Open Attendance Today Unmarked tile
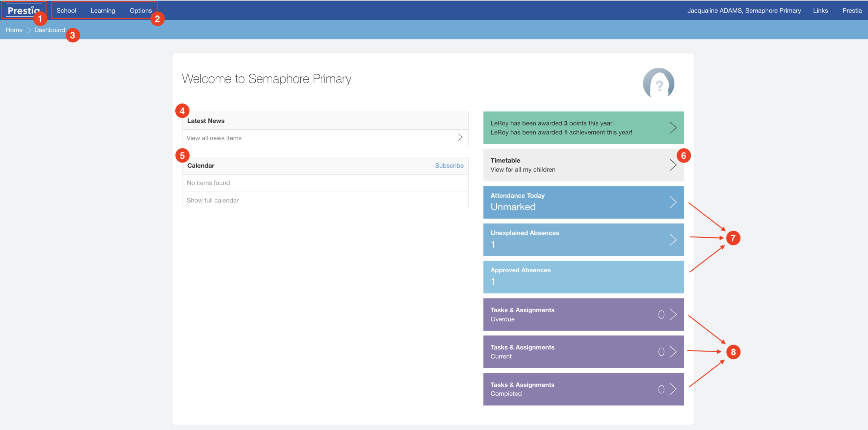The image size is (868, 430). tap(583, 202)
